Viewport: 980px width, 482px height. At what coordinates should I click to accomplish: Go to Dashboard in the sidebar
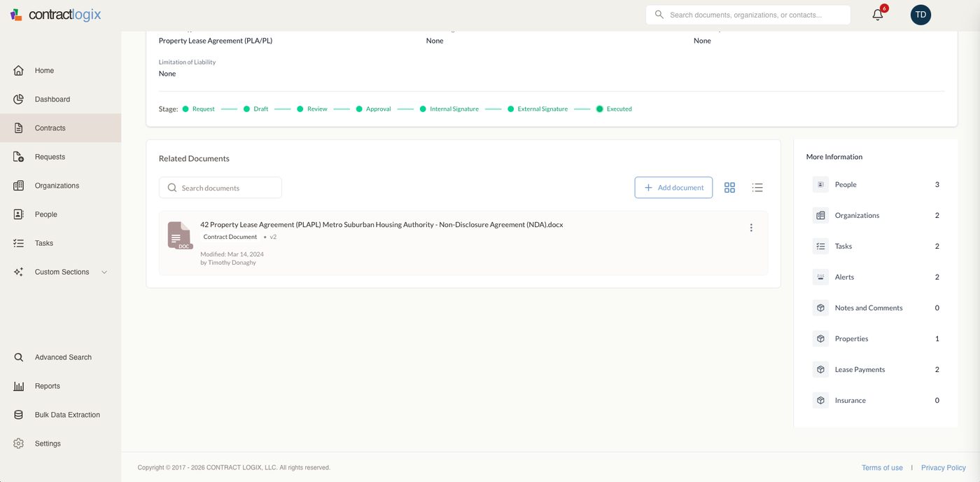pos(60,99)
